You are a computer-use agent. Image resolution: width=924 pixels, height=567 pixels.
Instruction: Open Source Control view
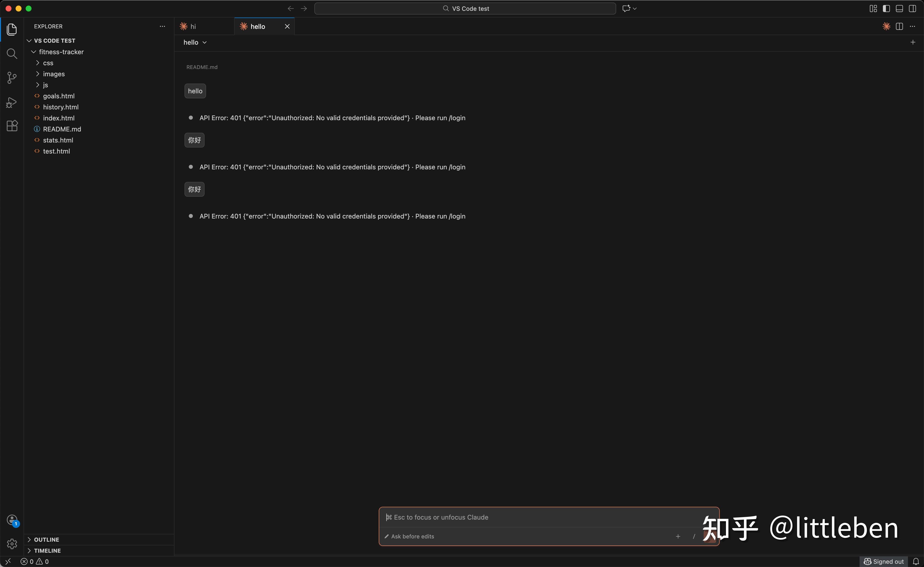tap(12, 78)
